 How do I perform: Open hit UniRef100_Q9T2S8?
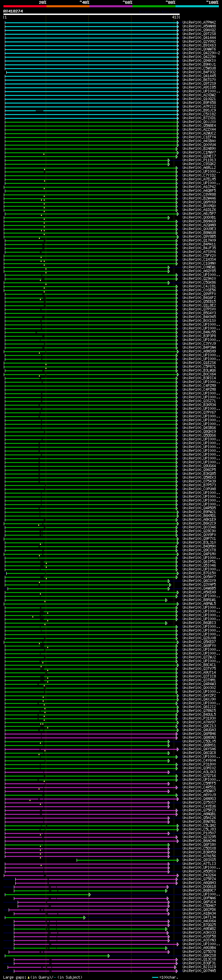pyautogui.click(x=199, y=34)
